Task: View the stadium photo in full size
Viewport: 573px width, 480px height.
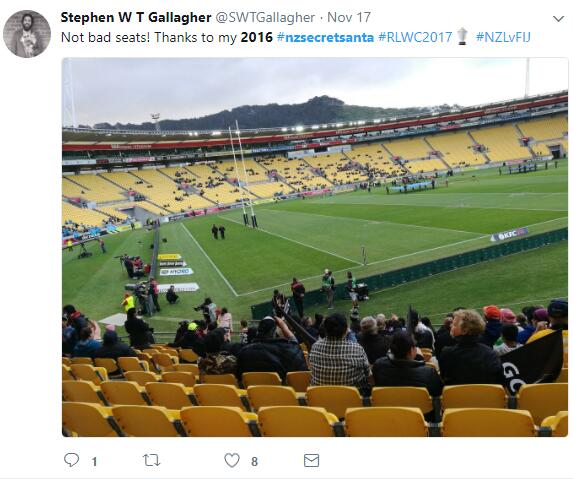Action: coord(315,247)
